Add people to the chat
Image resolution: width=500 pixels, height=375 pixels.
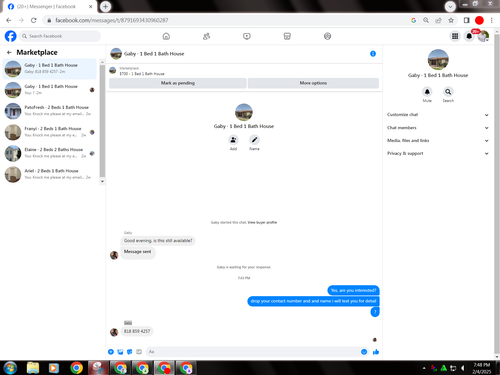pos(233,140)
